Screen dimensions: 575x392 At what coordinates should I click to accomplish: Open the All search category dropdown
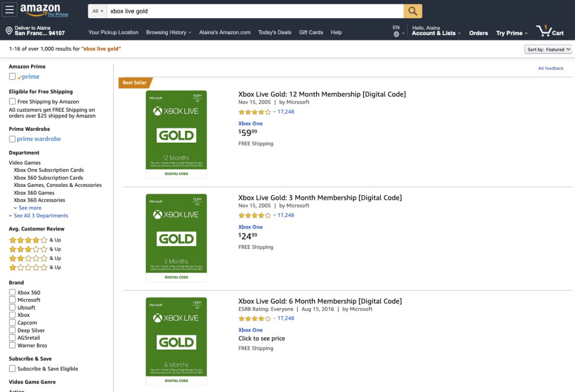point(97,11)
